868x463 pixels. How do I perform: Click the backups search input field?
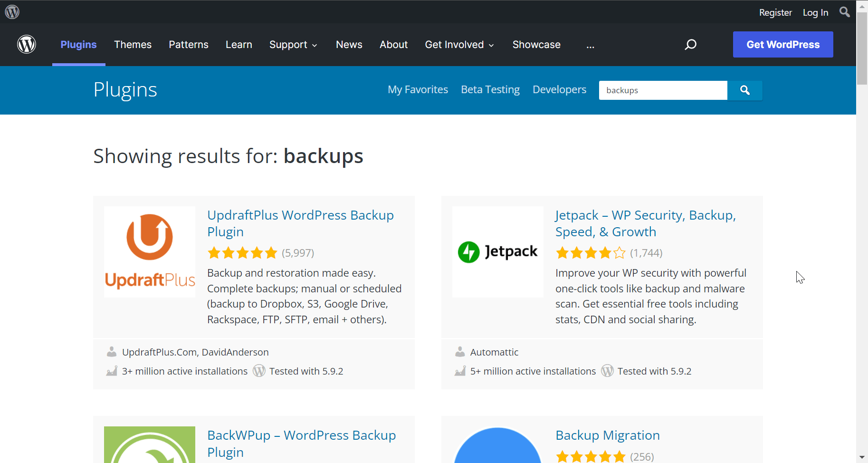[x=663, y=90]
